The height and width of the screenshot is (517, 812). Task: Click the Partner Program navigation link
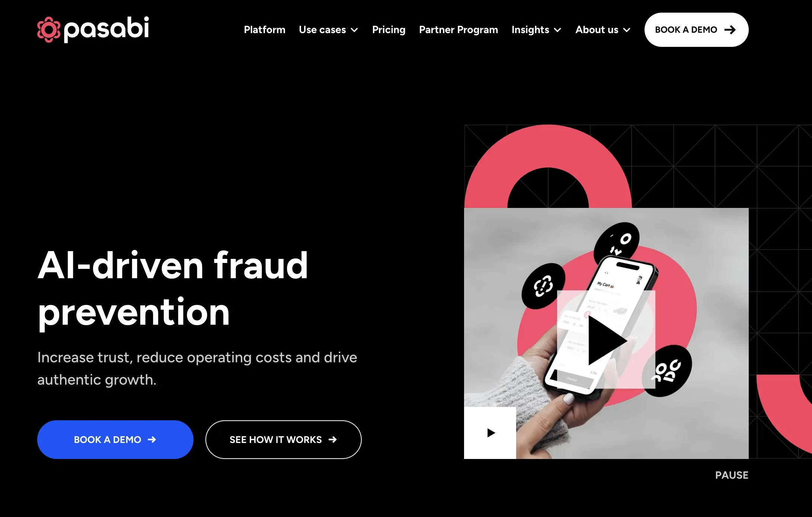tap(459, 30)
